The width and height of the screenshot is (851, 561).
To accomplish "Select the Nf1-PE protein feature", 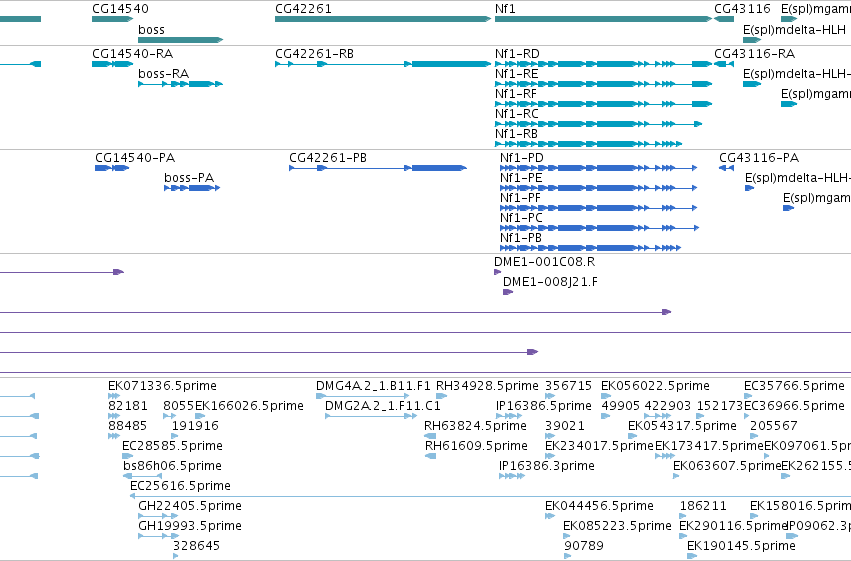I will pyautogui.click(x=599, y=188).
